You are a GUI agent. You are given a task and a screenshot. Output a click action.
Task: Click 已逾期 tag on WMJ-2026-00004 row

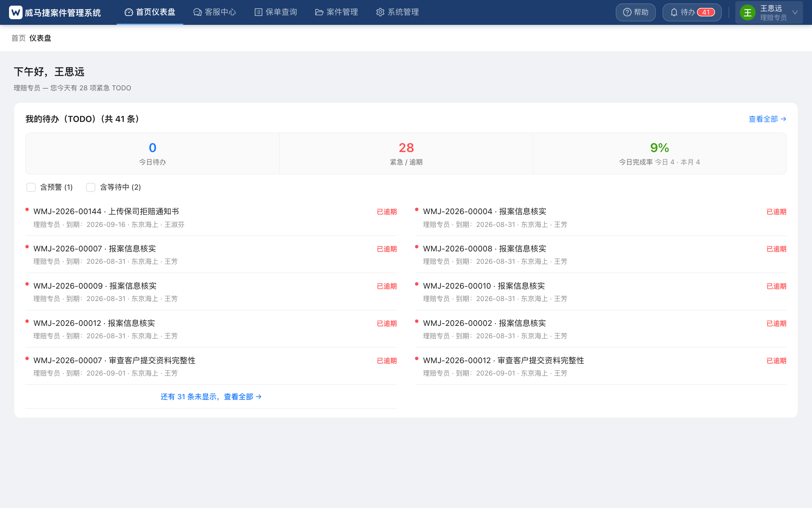pos(776,212)
